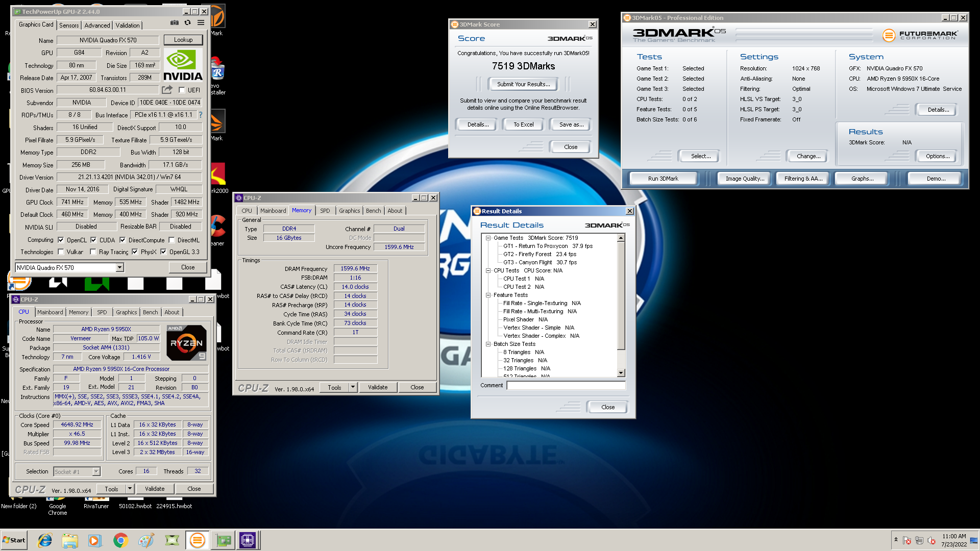The width and height of the screenshot is (980, 551).
Task: Click the Bus Interface question mark icon
Action: click(x=201, y=115)
